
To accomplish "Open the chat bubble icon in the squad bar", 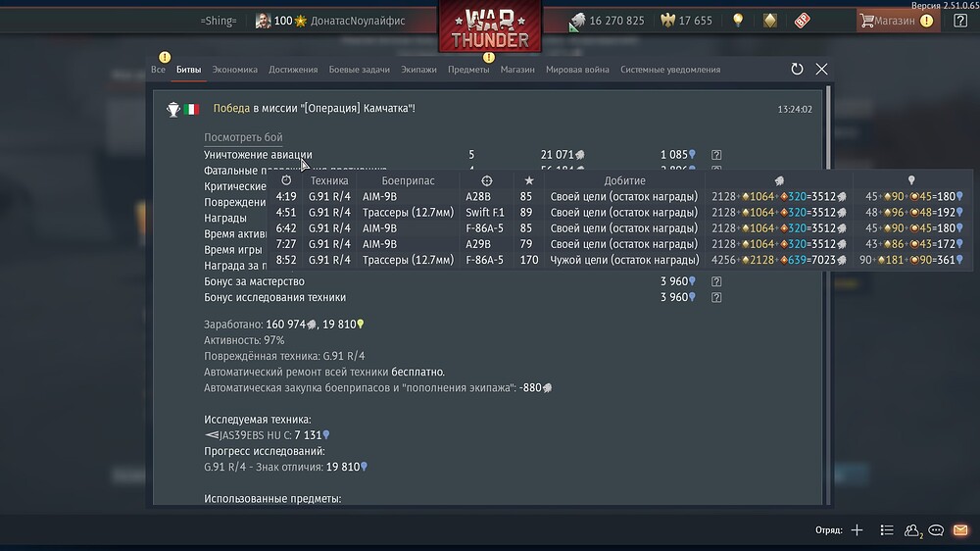I will [936, 530].
